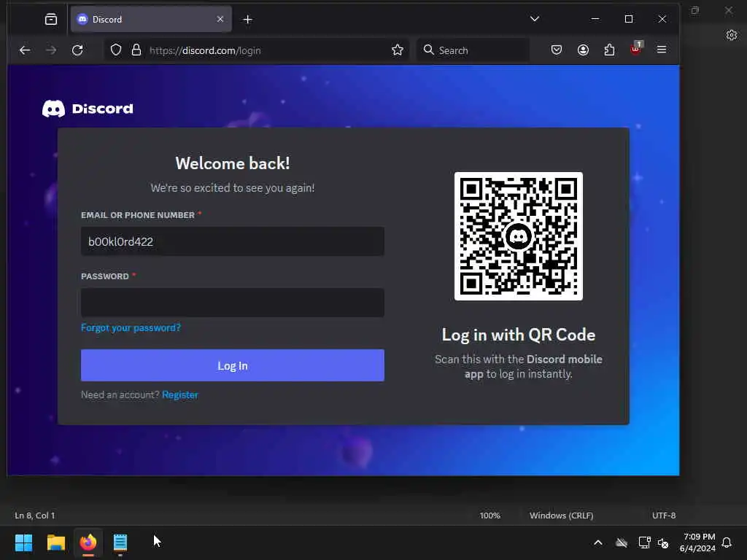Image resolution: width=747 pixels, height=560 pixels.
Task: Reload the current page
Action: click(x=77, y=50)
